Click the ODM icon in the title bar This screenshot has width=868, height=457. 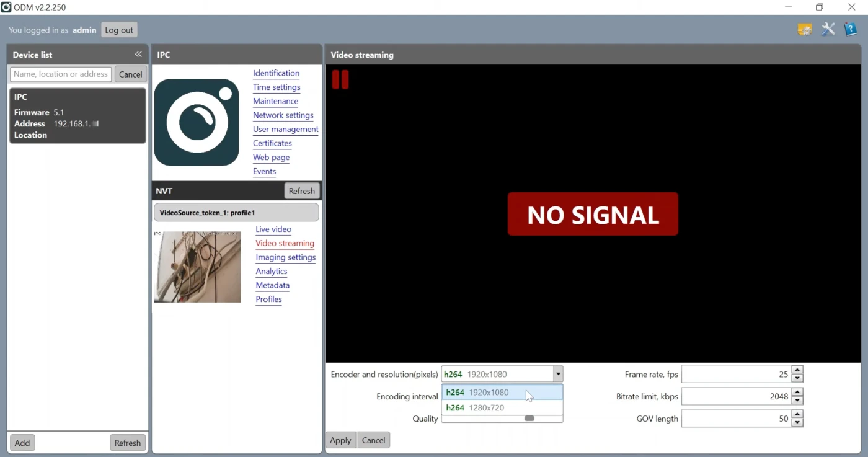pos(7,7)
